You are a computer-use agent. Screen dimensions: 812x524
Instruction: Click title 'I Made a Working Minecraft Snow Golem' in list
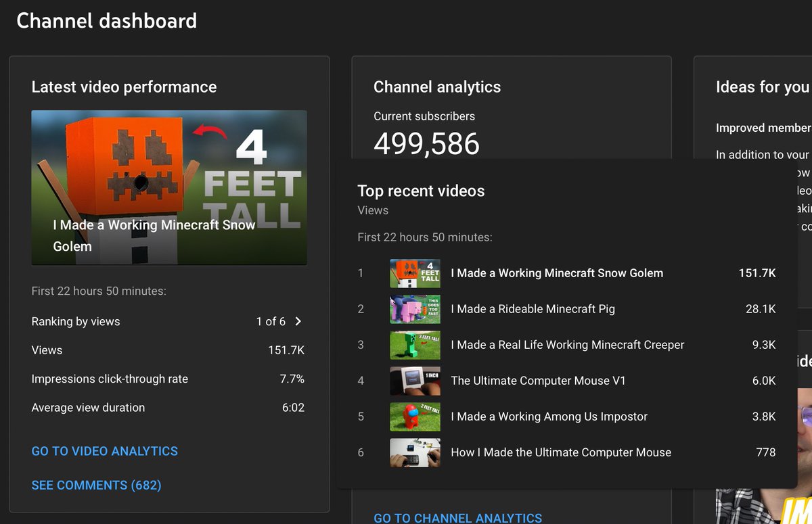pos(557,273)
